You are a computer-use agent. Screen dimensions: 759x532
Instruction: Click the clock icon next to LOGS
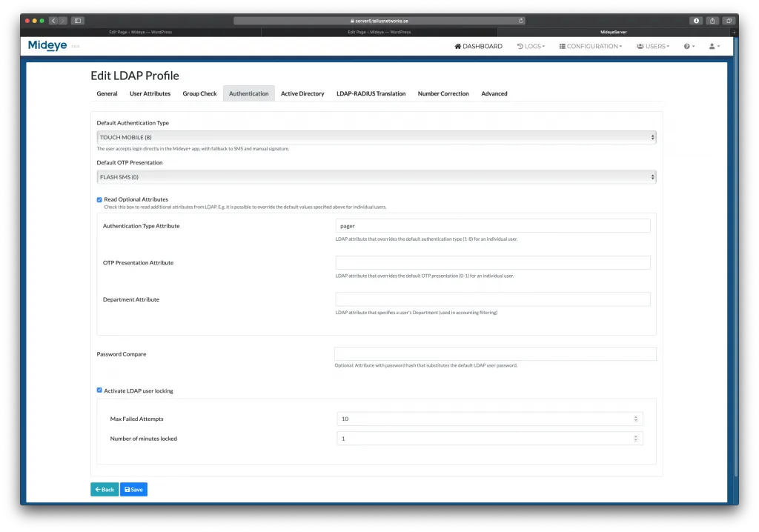tap(519, 46)
